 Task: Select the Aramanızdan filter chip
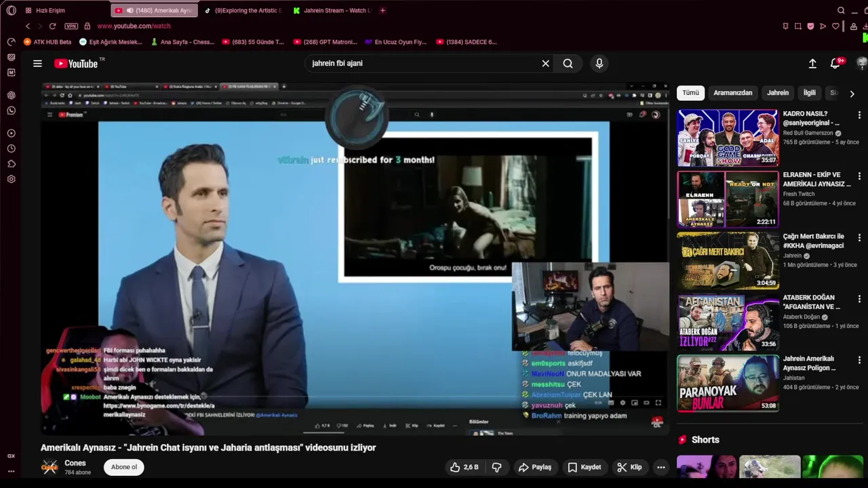point(733,93)
